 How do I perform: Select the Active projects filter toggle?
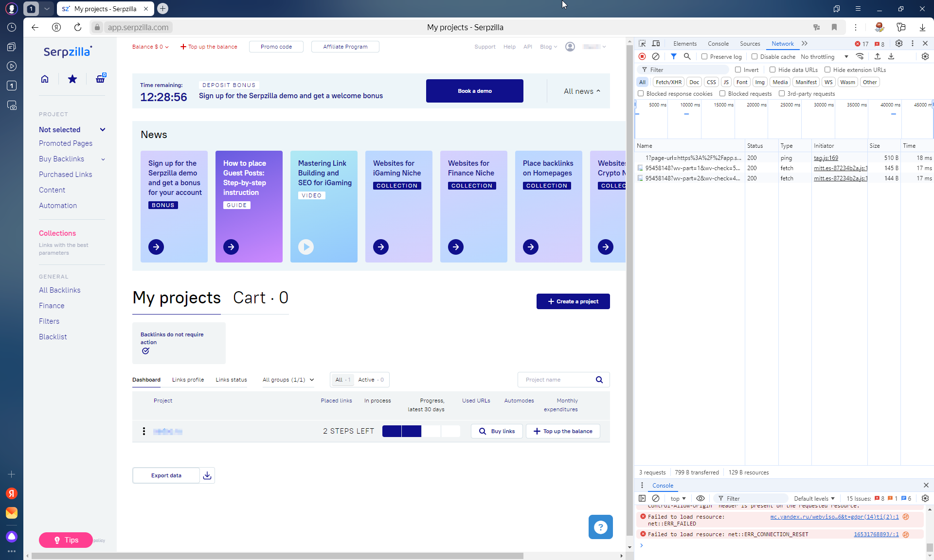[371, 380]
